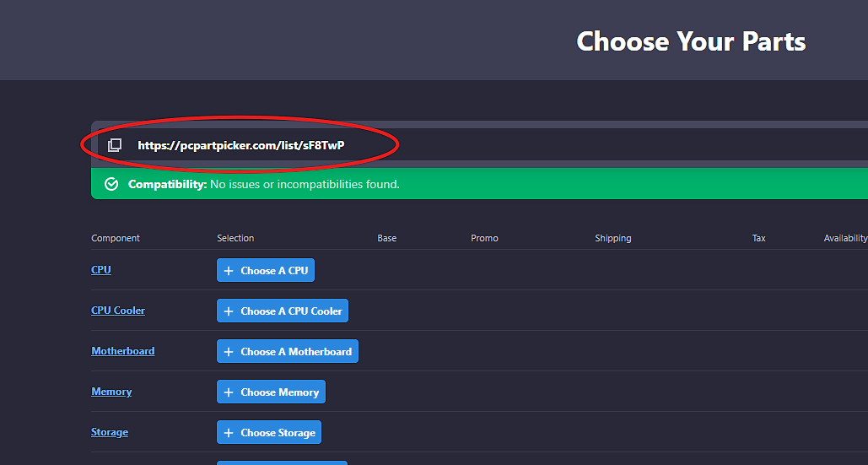This screenshot has width=868, height=465.
Task: Click the Base column header
Action: pos(387,238)
